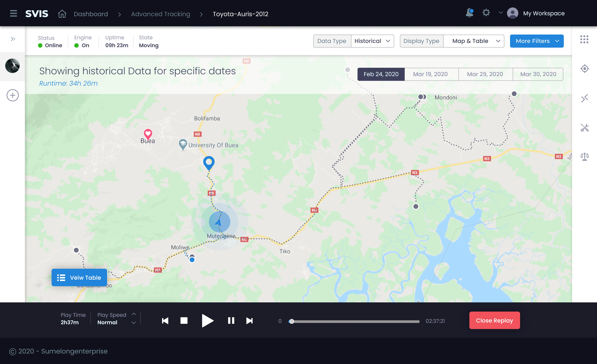Open the maintenance tools icon

pos(584,128)
